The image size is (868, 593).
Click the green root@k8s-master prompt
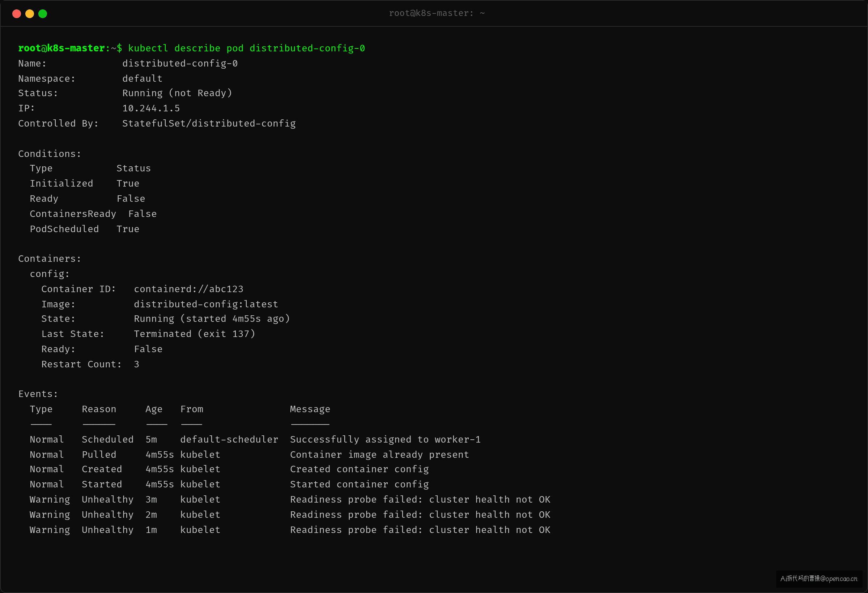[61, 48]
